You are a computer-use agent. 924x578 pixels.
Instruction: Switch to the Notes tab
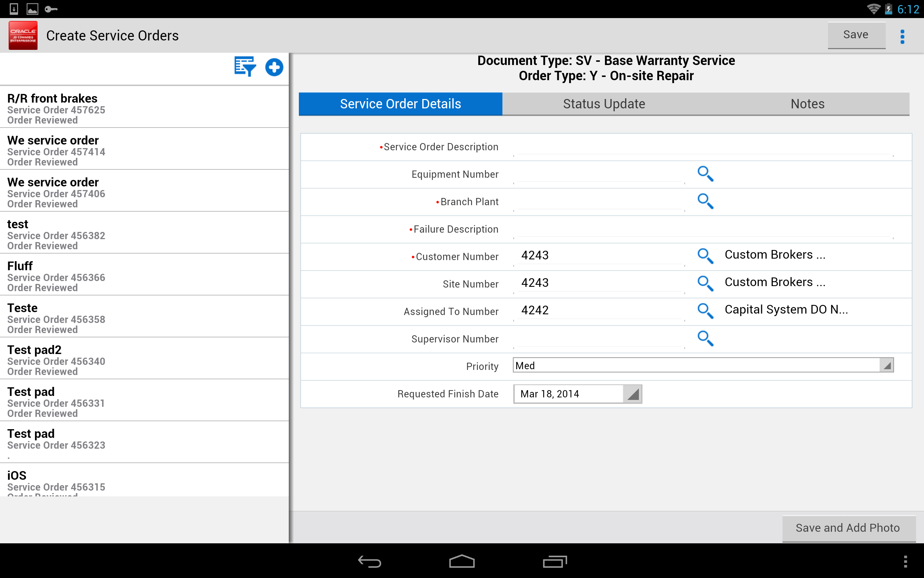(x=807, y=104)
